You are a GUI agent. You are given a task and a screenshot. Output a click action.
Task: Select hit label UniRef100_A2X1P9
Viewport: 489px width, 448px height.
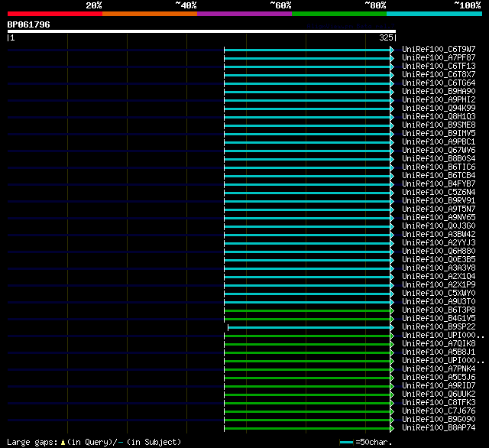439,285
